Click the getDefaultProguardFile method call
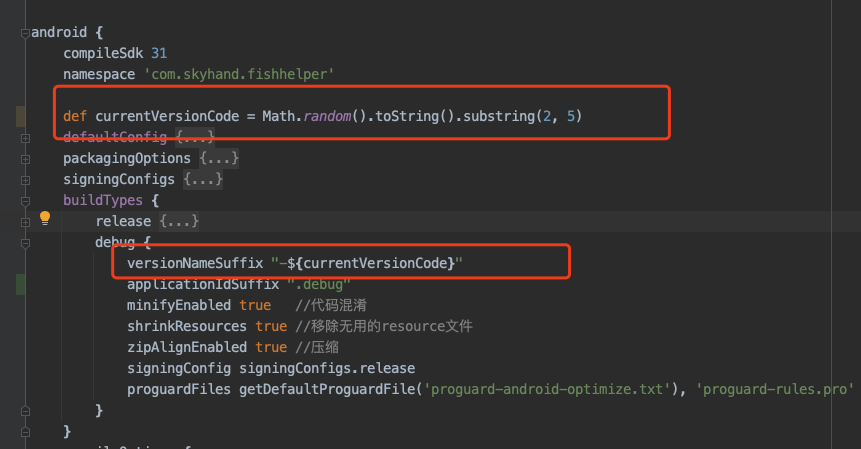The image size is (861, 449). [x=327, y=389]
